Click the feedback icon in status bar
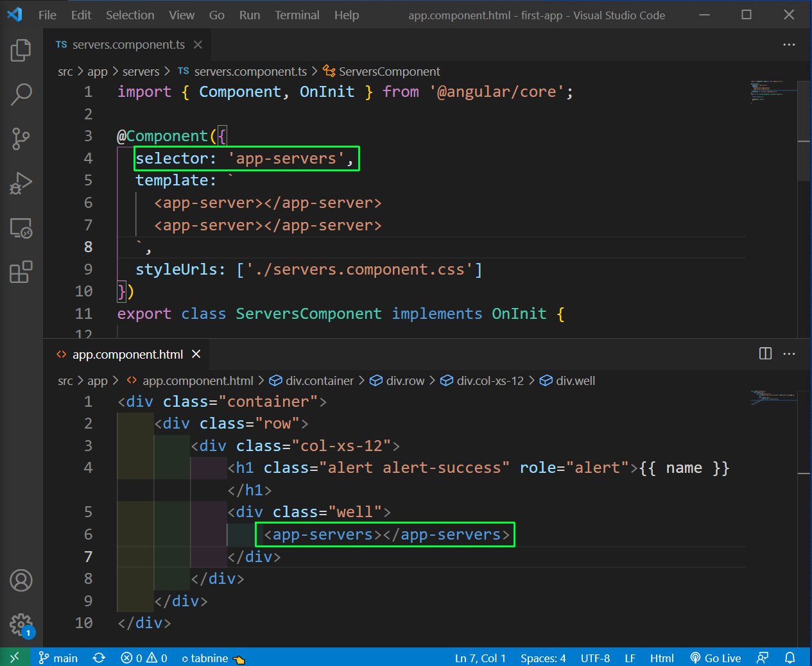 763,658
